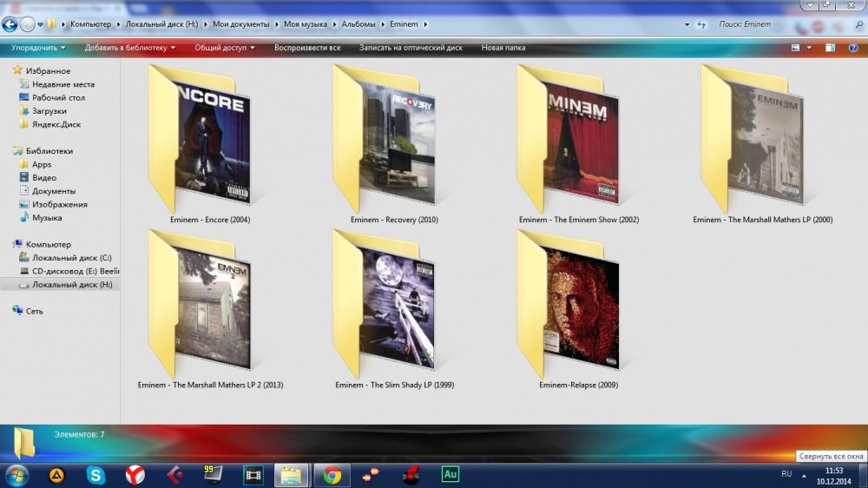Click the taskbar clock 11:53
This screenshot has height=488, width=868.
[x=833, y=471]
